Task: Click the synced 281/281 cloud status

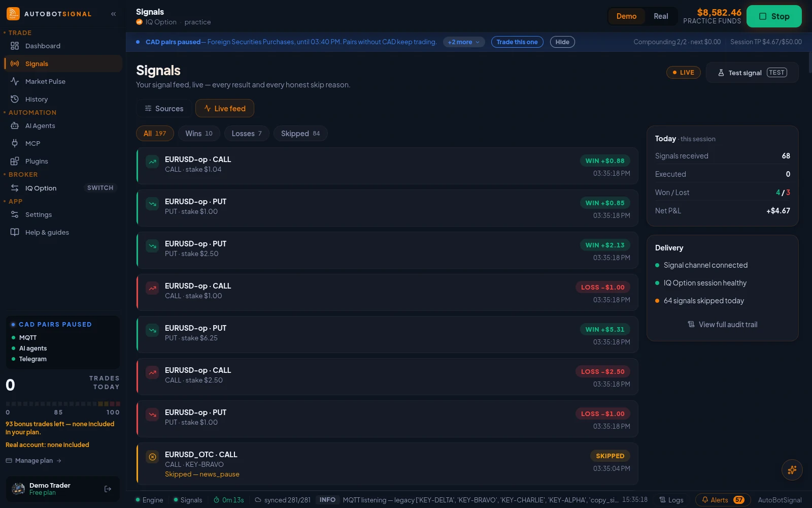Action: (282, 500)
